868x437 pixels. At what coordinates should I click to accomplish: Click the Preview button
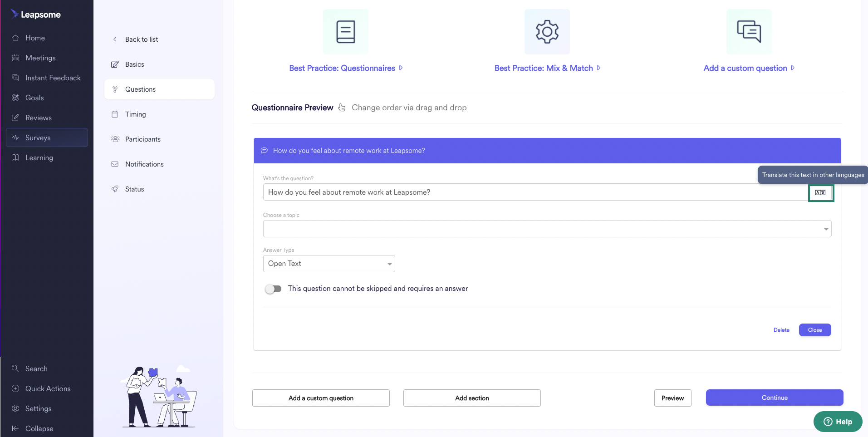click(672, 398)
